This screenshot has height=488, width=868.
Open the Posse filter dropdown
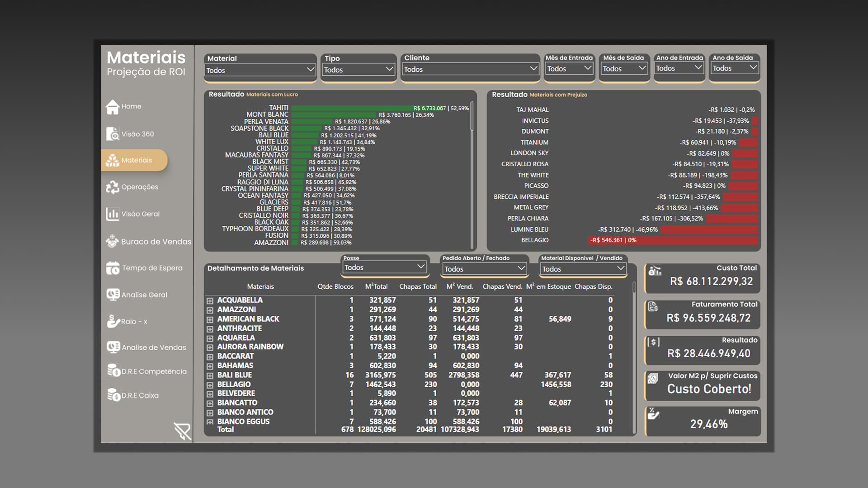coord(384,267)
